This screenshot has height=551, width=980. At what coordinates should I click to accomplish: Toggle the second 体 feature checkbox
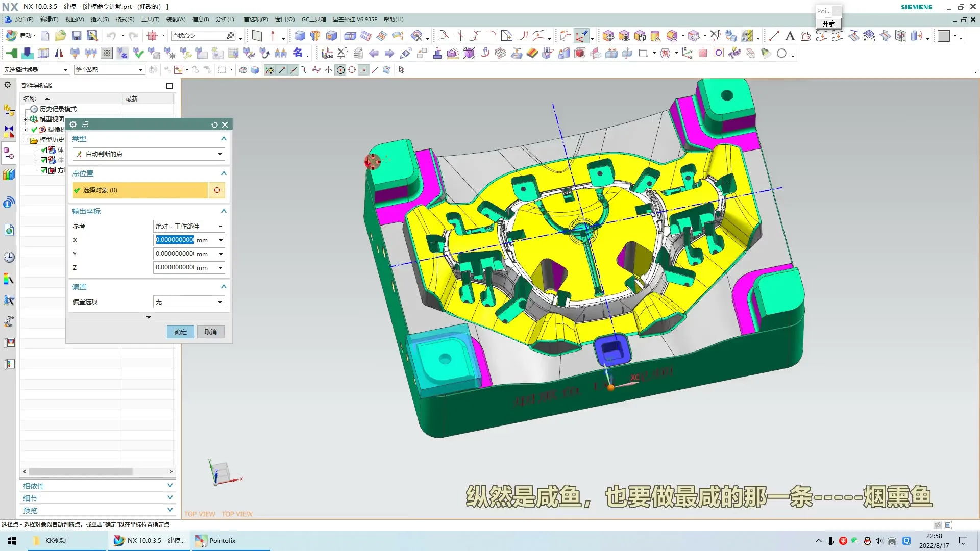(44, 160)
